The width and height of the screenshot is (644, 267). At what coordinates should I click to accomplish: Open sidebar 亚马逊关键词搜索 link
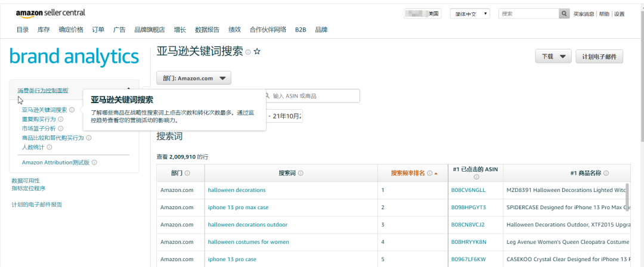[x=44, y=110]
